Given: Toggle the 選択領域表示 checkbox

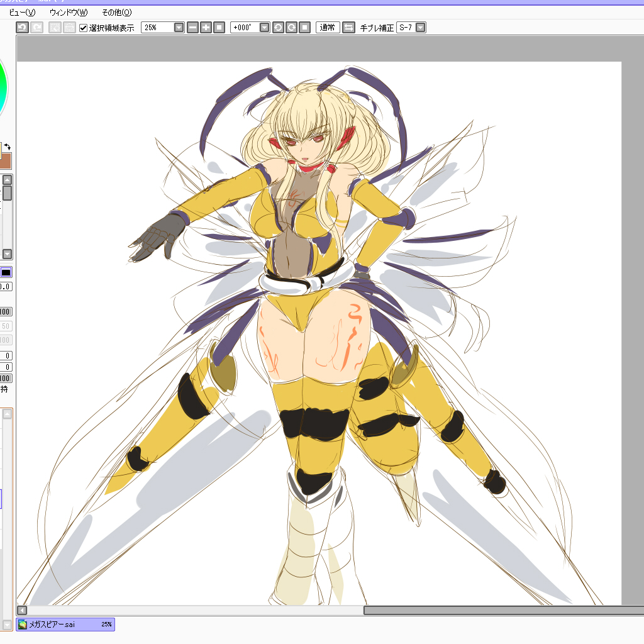Looking at the screenshot, I should pyautogui.click(x=84, y=28).
